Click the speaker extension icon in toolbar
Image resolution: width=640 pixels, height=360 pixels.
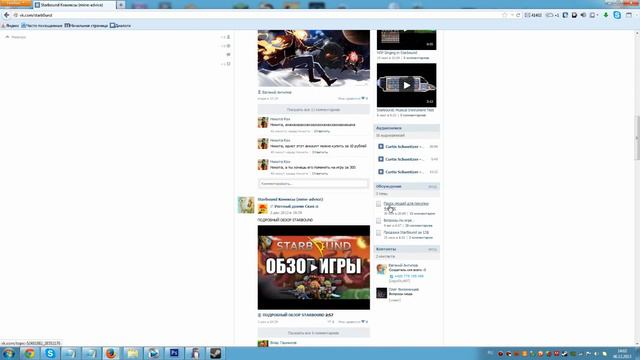pyautogui.click(x=583, y=15)
